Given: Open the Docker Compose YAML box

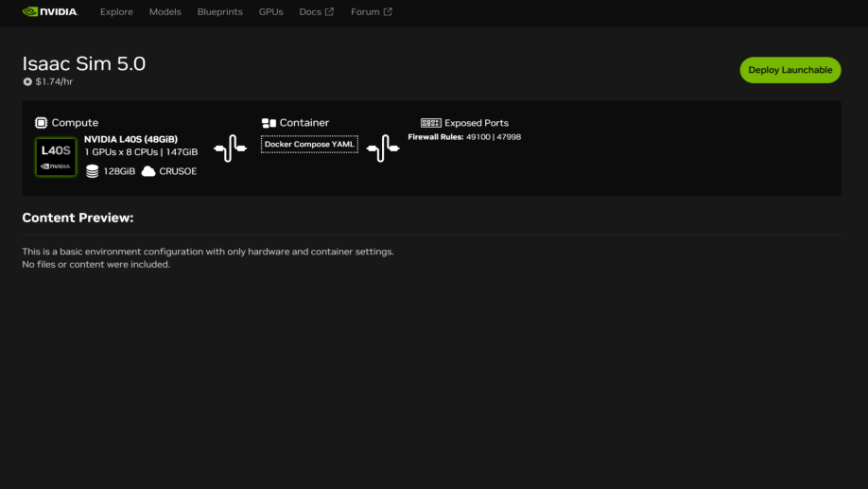Looking at the screenshot, I should click(x=309, y=144).
